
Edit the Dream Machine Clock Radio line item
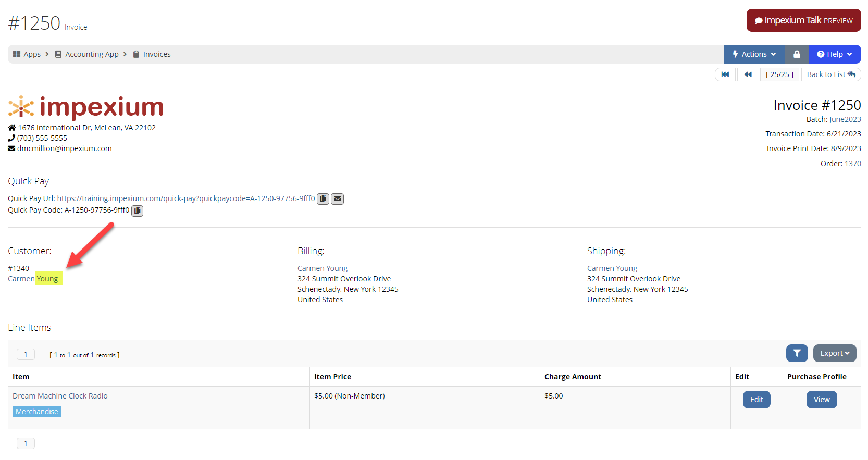[x=757, y=400]
